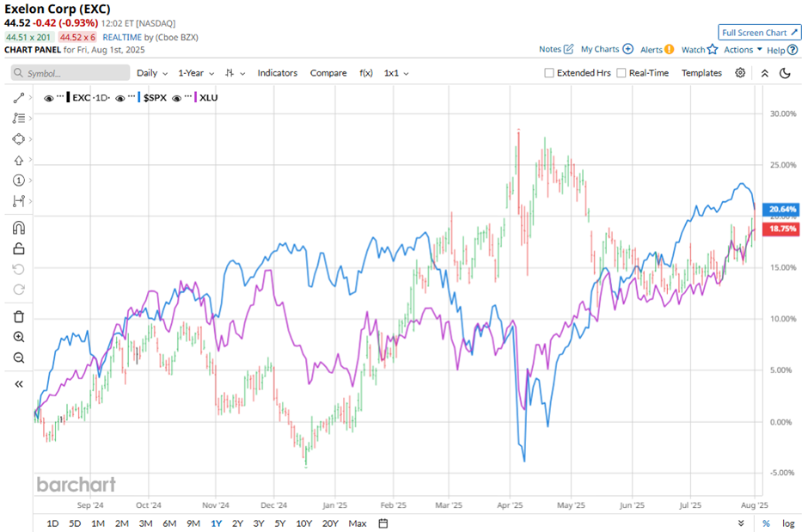This screenshot has width=808, height=532.
Task: Open the Compare menu
Action: click(x=328, y=73)
